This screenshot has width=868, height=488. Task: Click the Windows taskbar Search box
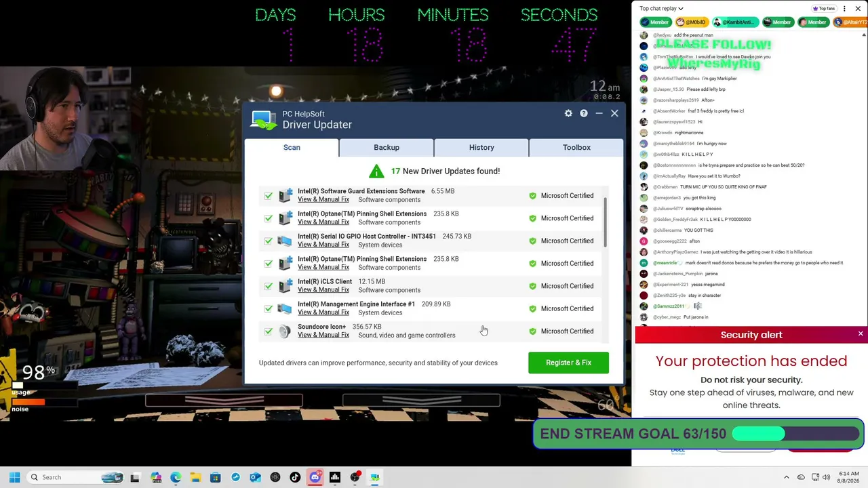pos(75,477)
